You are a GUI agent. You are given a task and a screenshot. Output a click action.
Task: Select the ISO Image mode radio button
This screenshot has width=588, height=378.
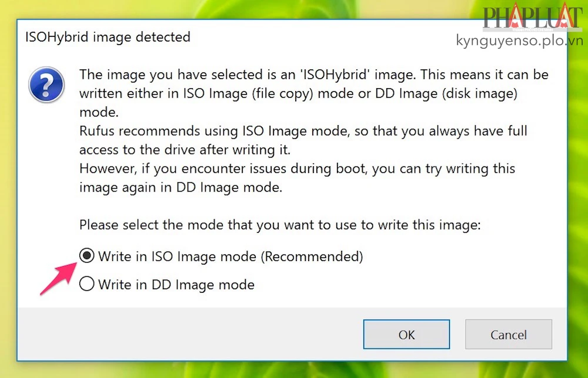tap(86, 256)
